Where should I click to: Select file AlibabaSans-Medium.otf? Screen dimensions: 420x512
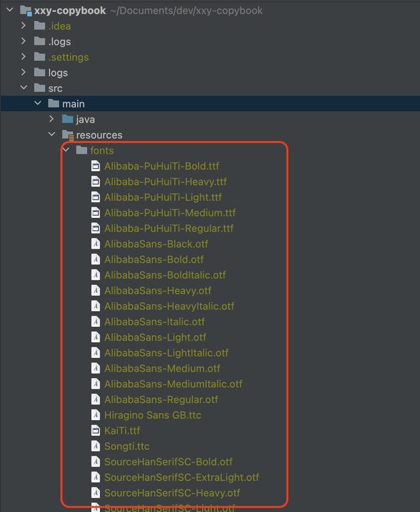pyautogui.click(x=162, y=369)
